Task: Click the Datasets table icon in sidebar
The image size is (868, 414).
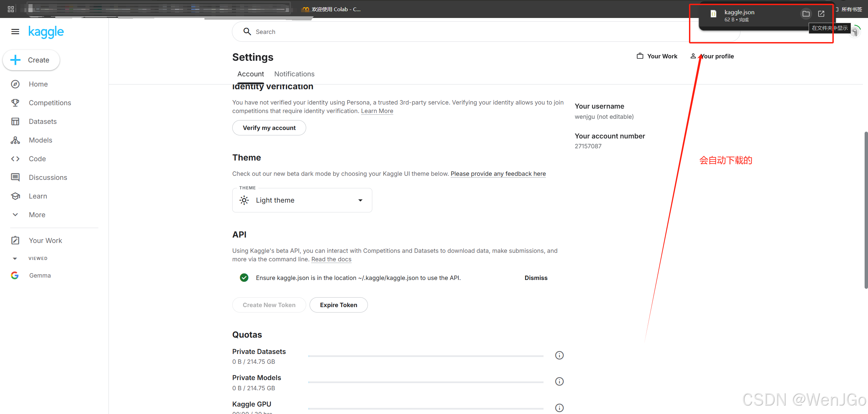Action: pyautogui.click(x=15, y=121)
